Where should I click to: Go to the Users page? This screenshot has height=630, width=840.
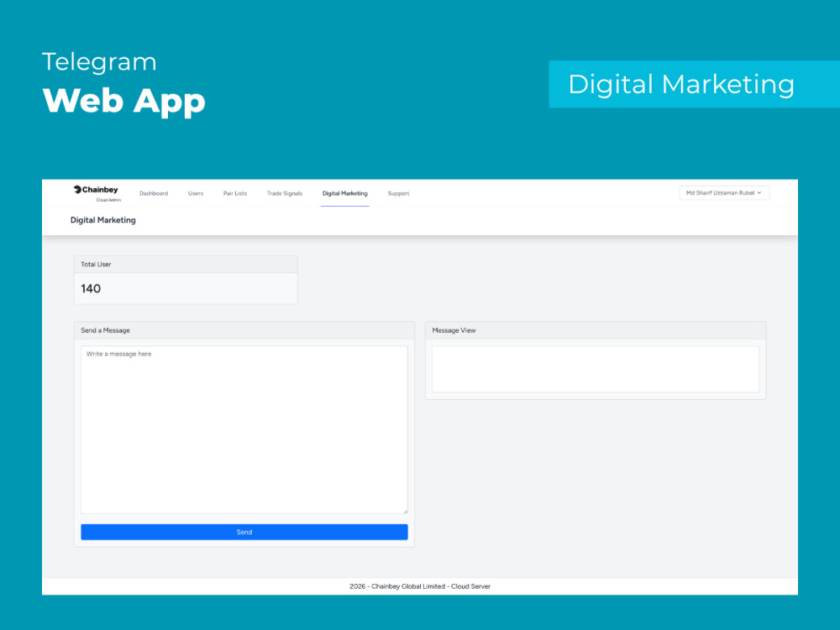196,193
